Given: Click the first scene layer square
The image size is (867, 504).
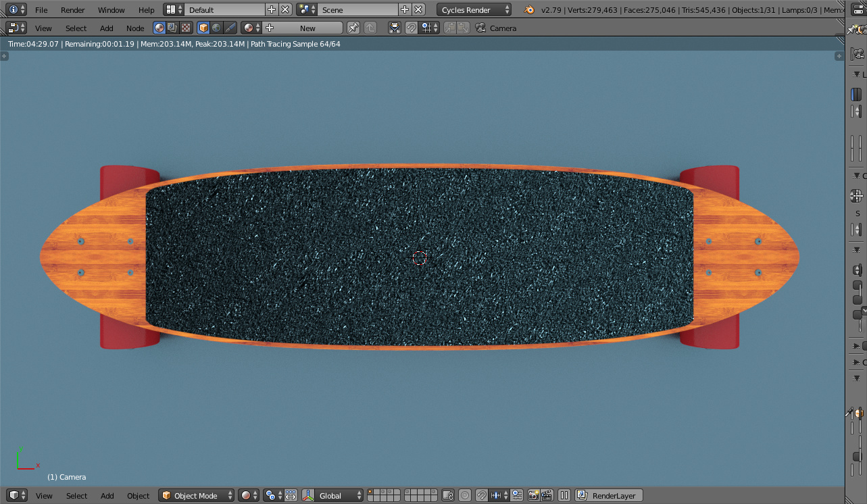Looking at the screenshot, I should [372, 493].
